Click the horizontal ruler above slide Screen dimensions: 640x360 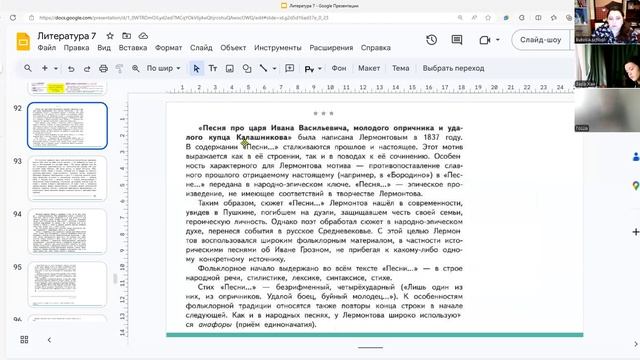click(369, 88)
